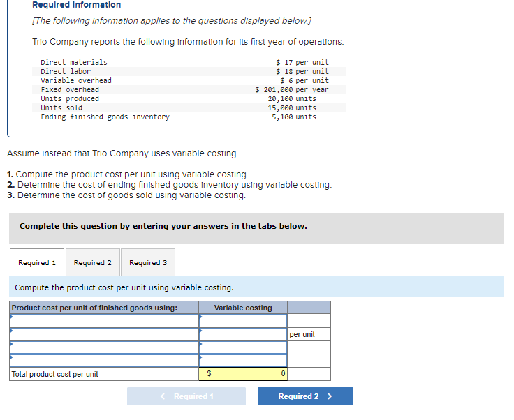
Task: Click the disabled Required 1 back button
Action: tap(186, 396)
